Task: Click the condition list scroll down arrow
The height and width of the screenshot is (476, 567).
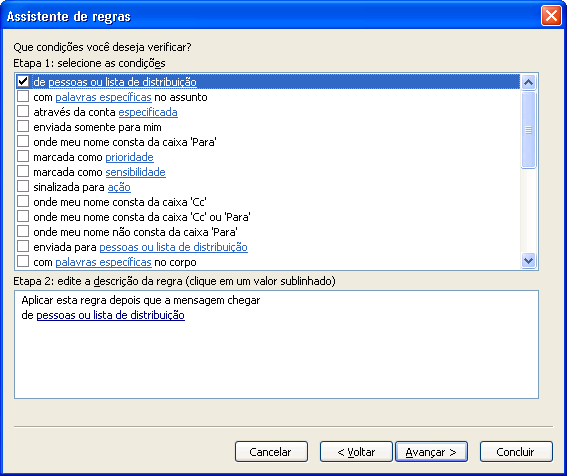Action: pyautogui.click(x=528, y=260)
